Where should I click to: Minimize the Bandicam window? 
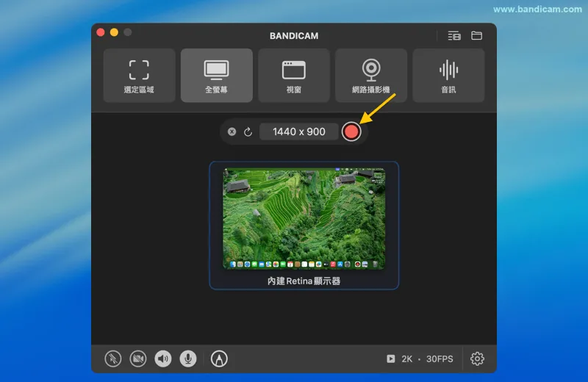(x=114, y=32)
